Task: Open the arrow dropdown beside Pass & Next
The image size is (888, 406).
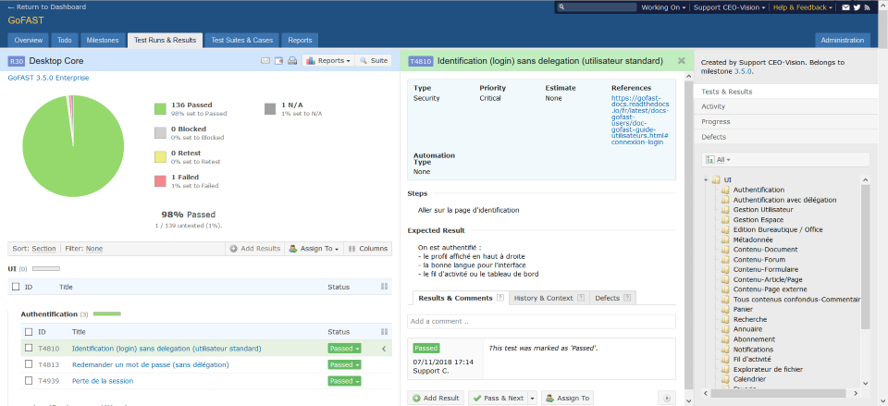Action: pos(532,398)
